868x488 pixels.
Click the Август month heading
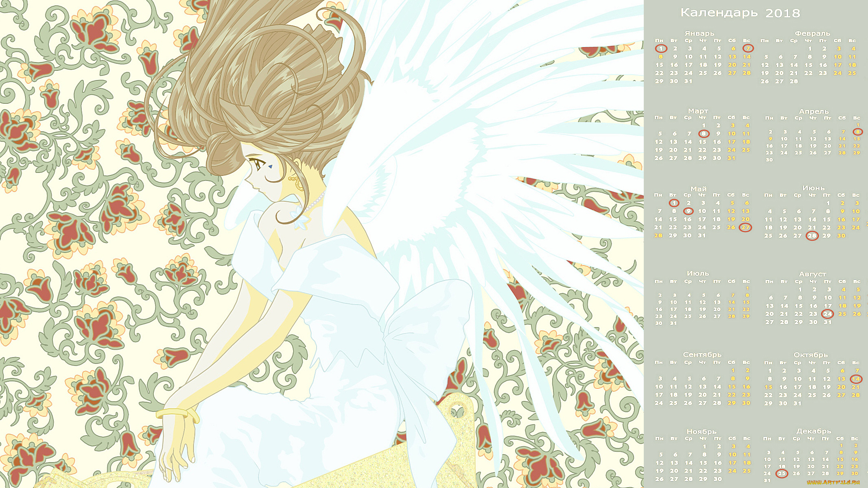coord(812,274)
